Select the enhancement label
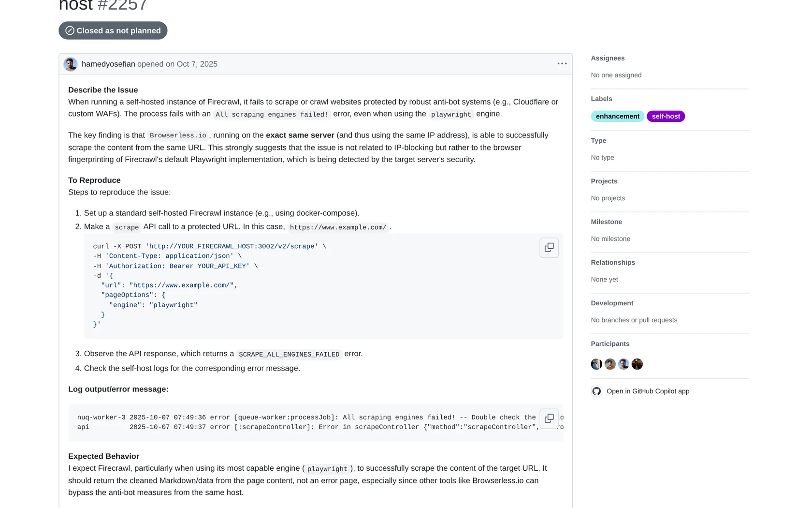This screenshot has height=508, width=812. tap(617, 117)
